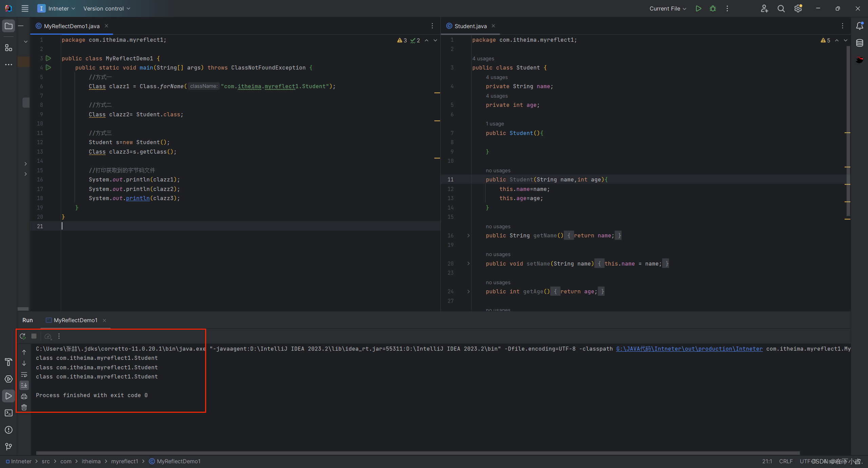This screenshot has height=468, width=868.
Task: Print the console output
Action: point(24,396)
